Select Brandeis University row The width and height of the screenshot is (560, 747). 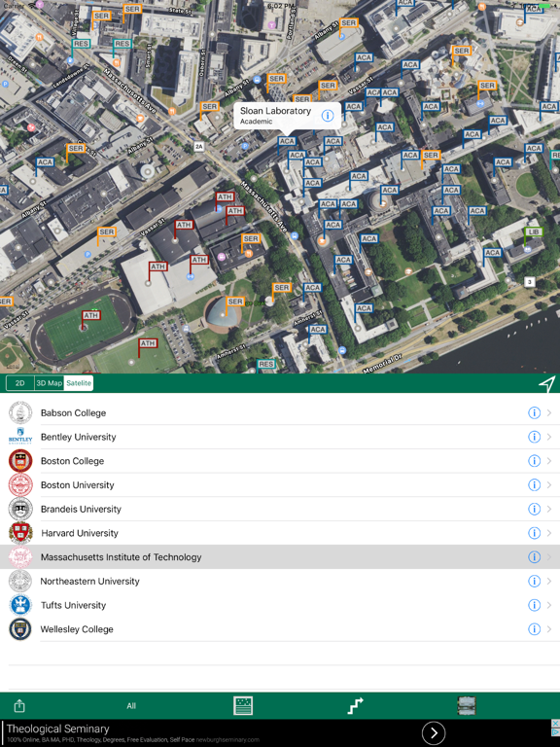click(x=280, y=509)
